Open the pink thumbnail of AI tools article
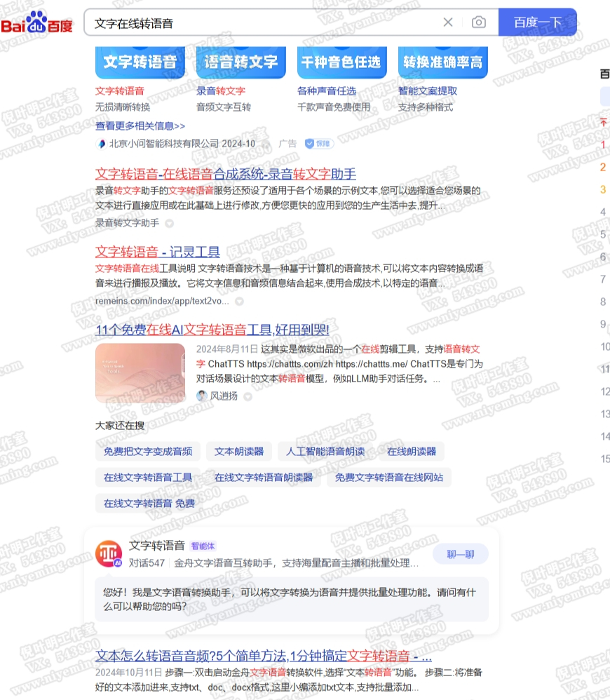610x700 pixels. [x=140, y=373]
